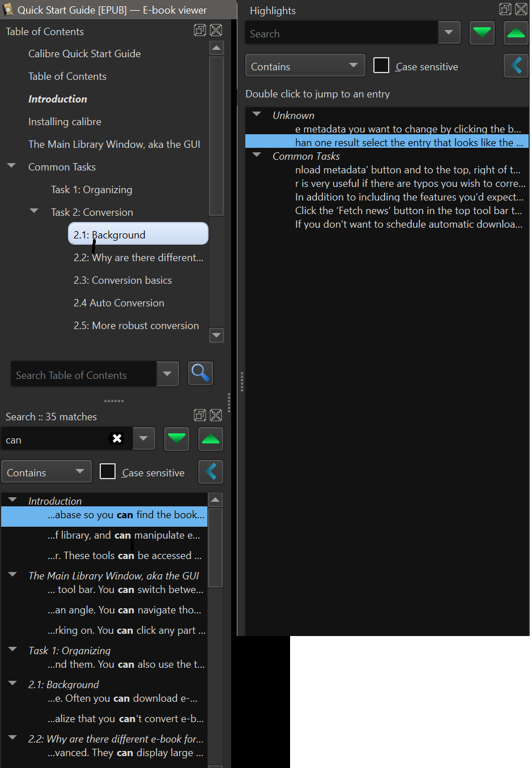
Task: Open Installing calibre chapter
Action: (x=65, y=122)
